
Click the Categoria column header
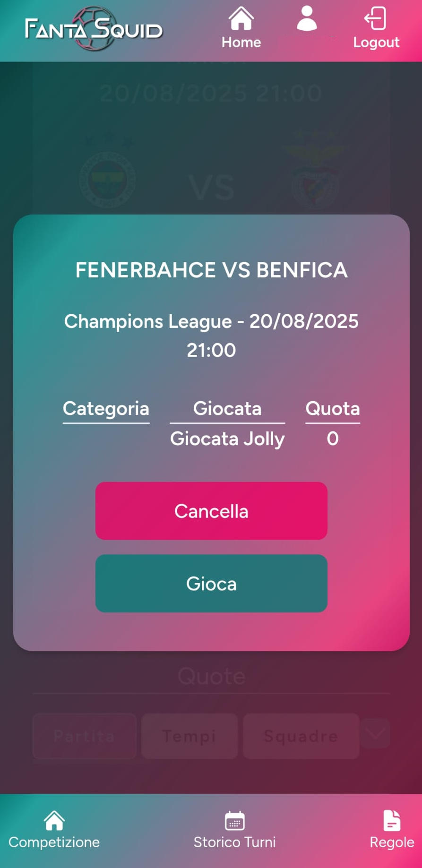pos(106,409)
